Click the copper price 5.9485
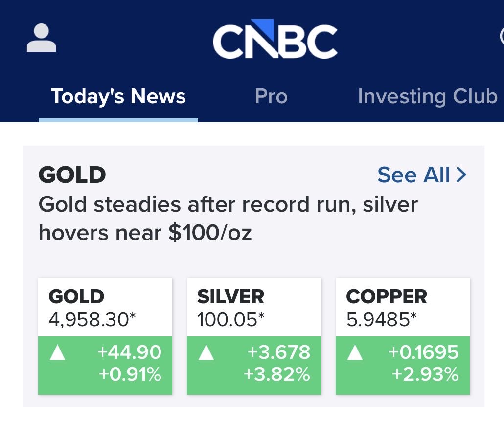The height and width of the screenshot is (437, 504). [x=382, y=319]
